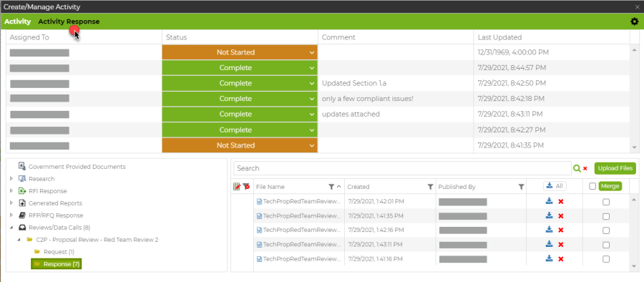Open the File Name column filter funnel

point(331,187)
